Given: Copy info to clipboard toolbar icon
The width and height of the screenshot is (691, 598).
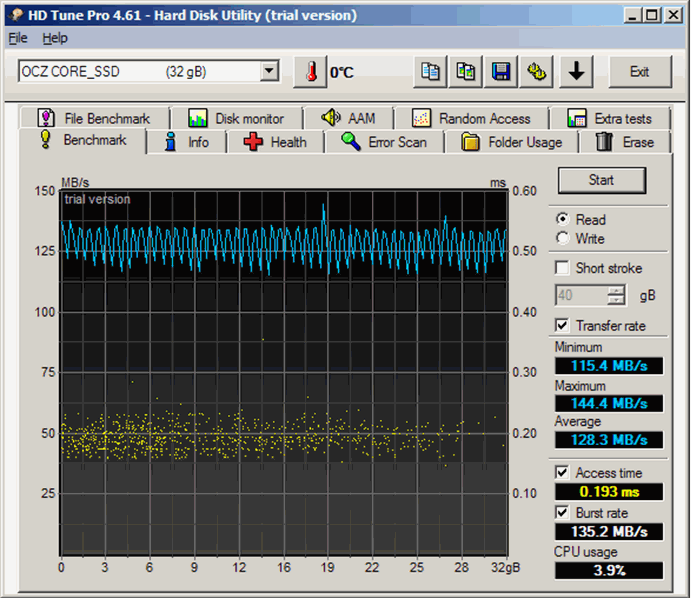Looking at the screenshot, I should 430,71.
